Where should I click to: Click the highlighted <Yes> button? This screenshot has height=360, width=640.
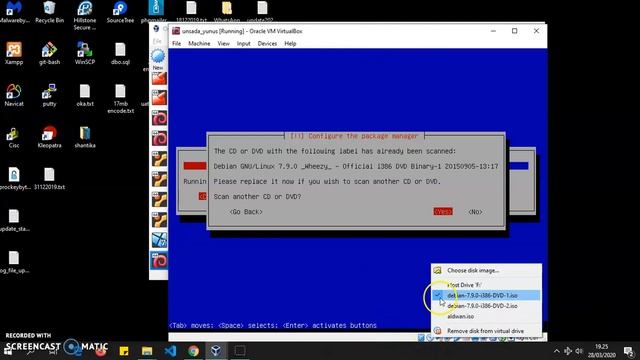point(443,211)
